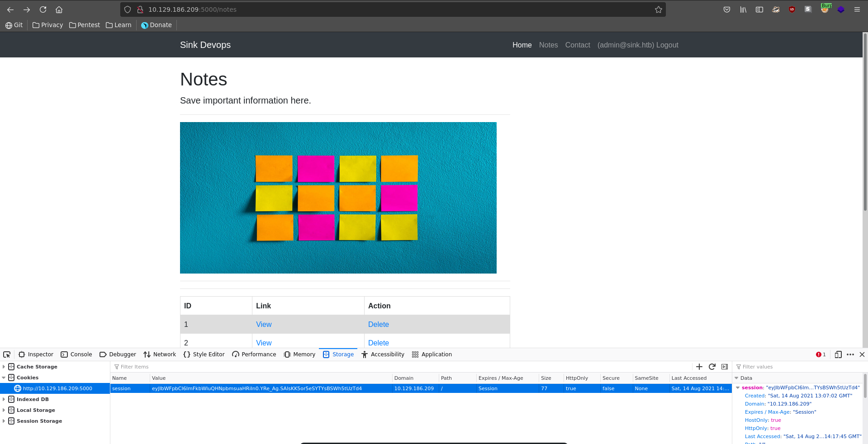Click the refresh storage icon in devtools
Screen dimensions: 868x444
[x=711, y=367]
